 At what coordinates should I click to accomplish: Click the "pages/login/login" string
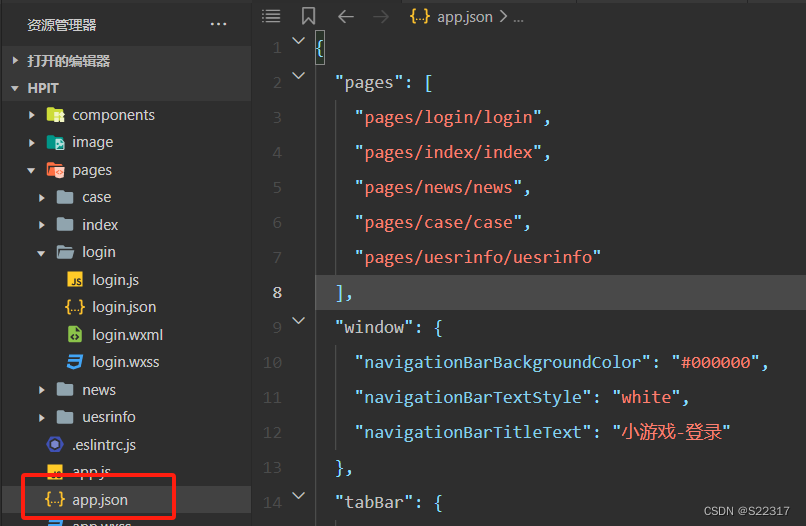click(x=448, y=118)
